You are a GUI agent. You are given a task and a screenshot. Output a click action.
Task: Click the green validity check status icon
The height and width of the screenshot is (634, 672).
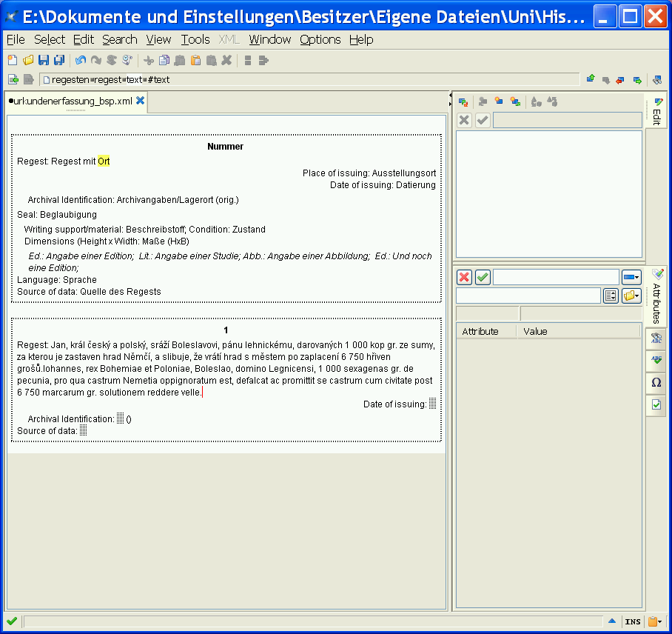(x=12, y=621)
